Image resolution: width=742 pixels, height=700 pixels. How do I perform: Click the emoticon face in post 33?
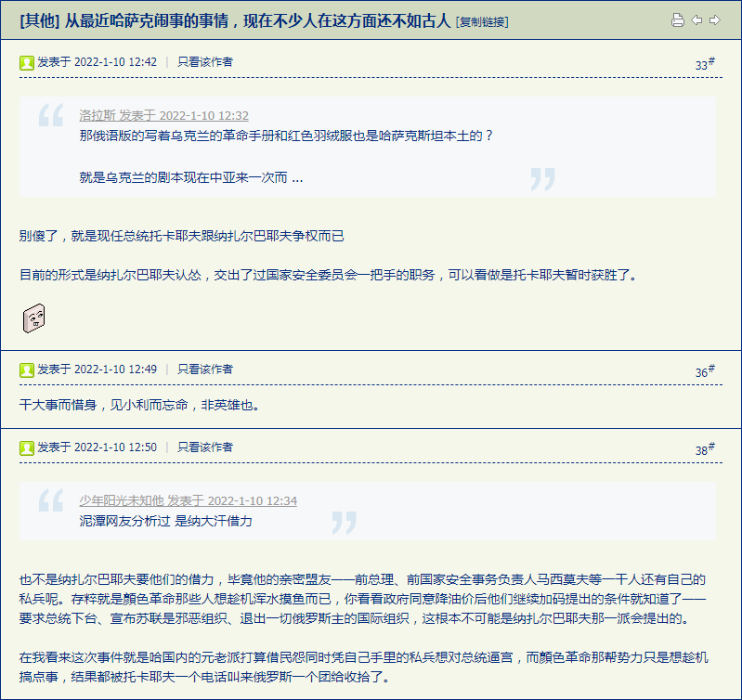pos(34,318)
